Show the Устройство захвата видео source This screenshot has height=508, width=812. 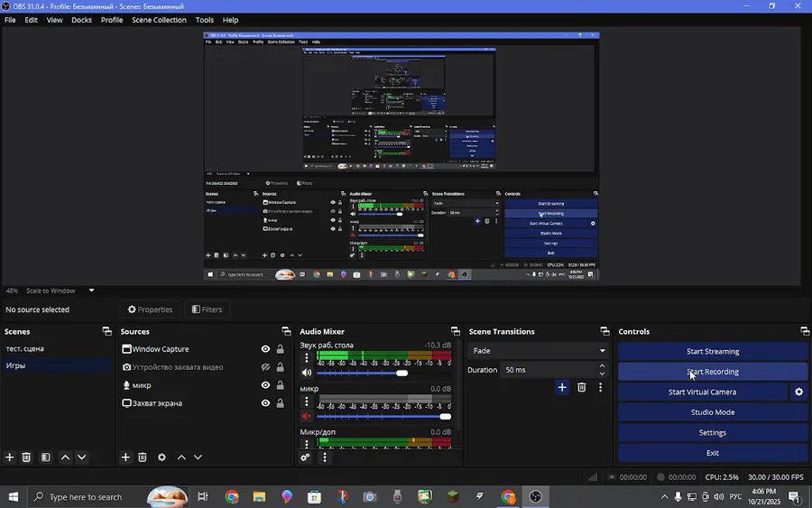(x=265, y=367)
